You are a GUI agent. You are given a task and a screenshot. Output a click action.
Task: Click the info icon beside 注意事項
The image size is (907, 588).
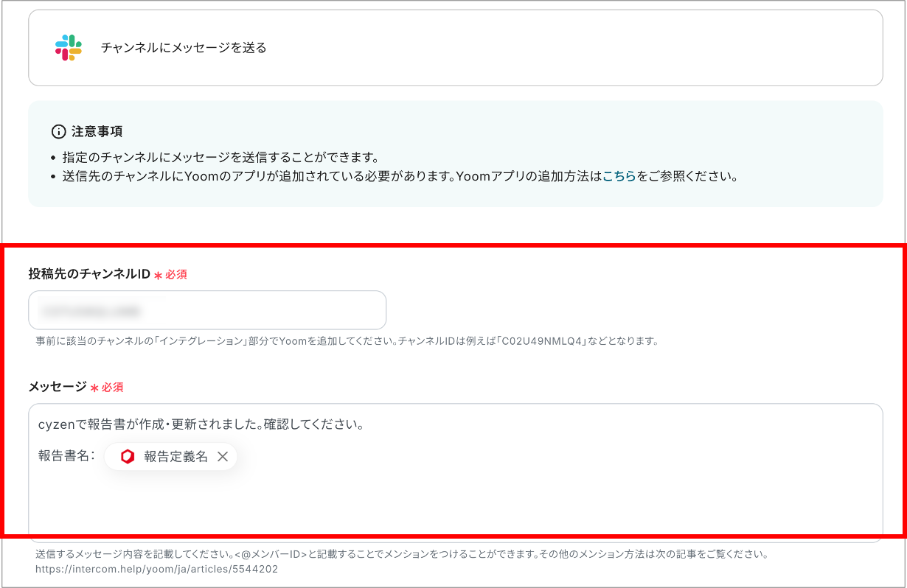[58, 132]
